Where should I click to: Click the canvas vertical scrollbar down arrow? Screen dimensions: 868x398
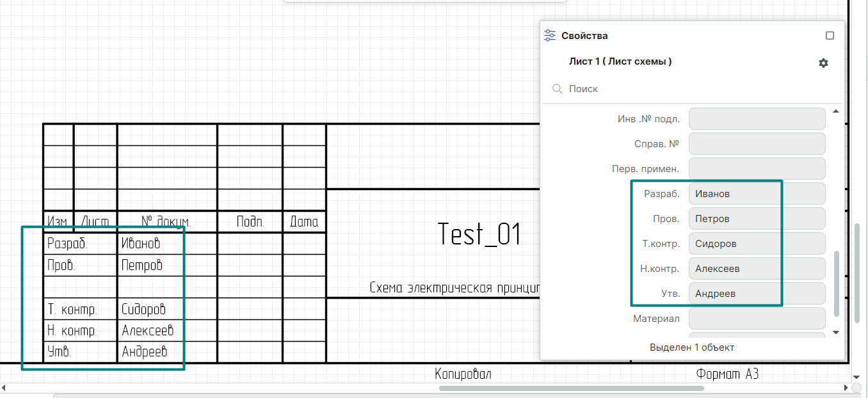click(x=856, y=378)
